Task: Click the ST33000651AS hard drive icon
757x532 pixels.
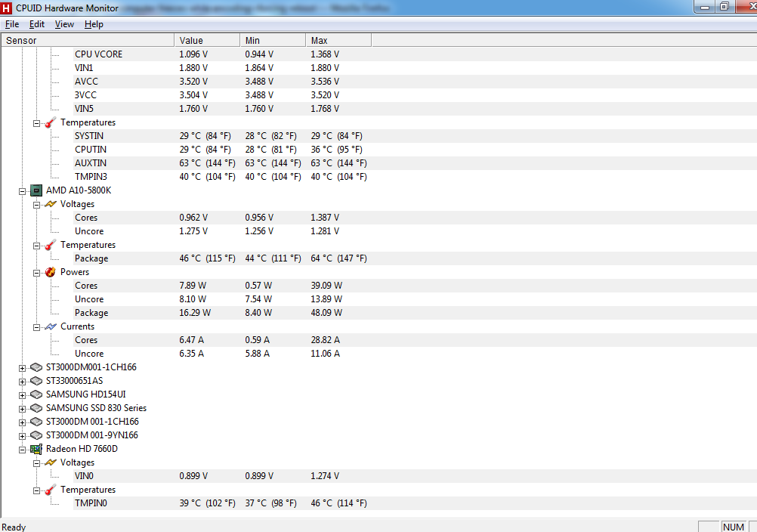Action: (x=36, y=381)
